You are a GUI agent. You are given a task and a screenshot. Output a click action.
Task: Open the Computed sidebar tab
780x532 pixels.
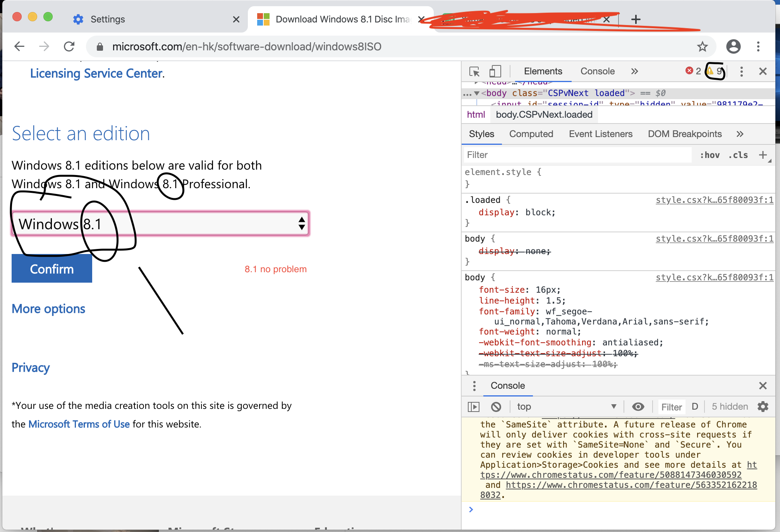click(531, 134)
